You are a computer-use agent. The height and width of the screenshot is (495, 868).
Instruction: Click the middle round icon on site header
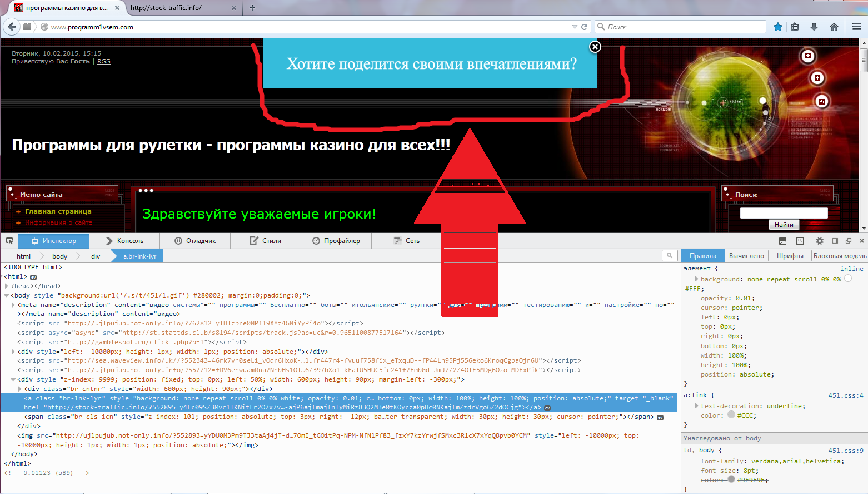pos(817,78)
